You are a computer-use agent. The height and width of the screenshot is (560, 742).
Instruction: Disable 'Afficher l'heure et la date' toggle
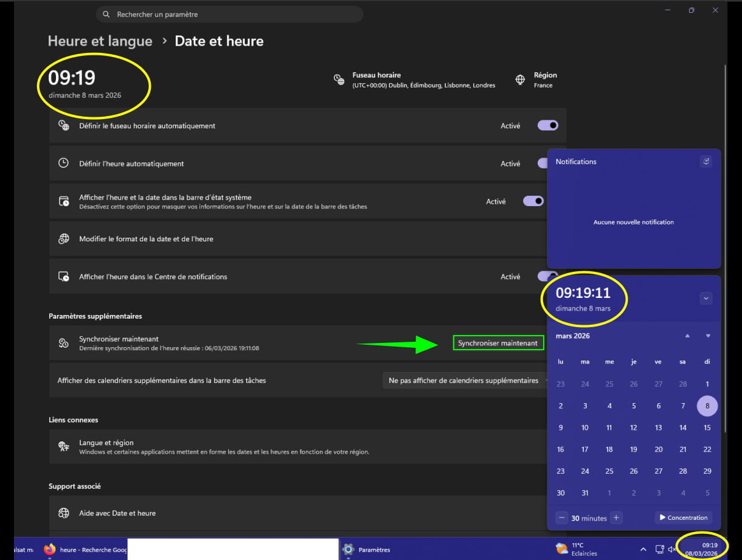(533, 201)
